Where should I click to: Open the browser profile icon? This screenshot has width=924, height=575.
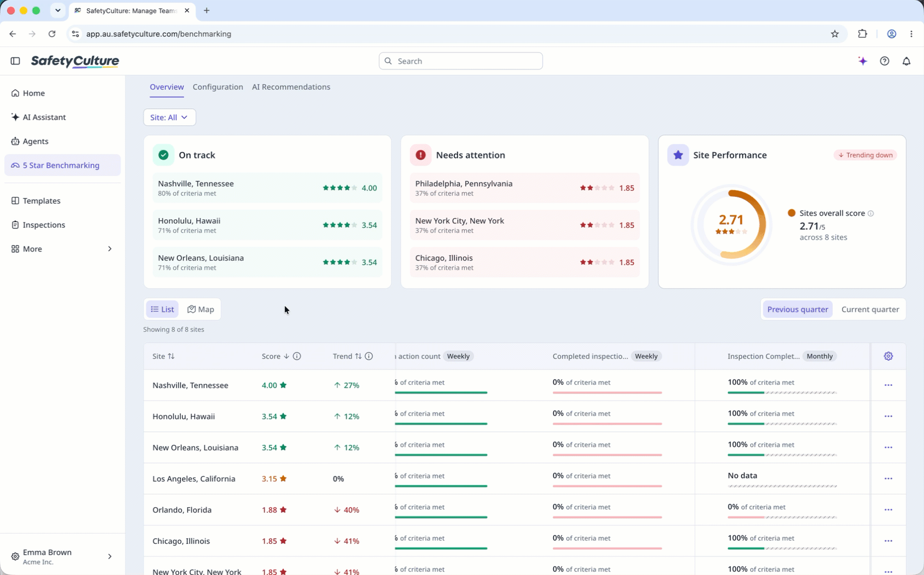tap(892, 34)
